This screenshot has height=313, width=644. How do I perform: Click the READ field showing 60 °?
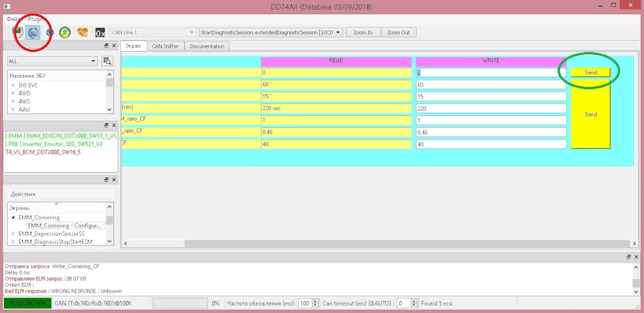click(336, 84)
